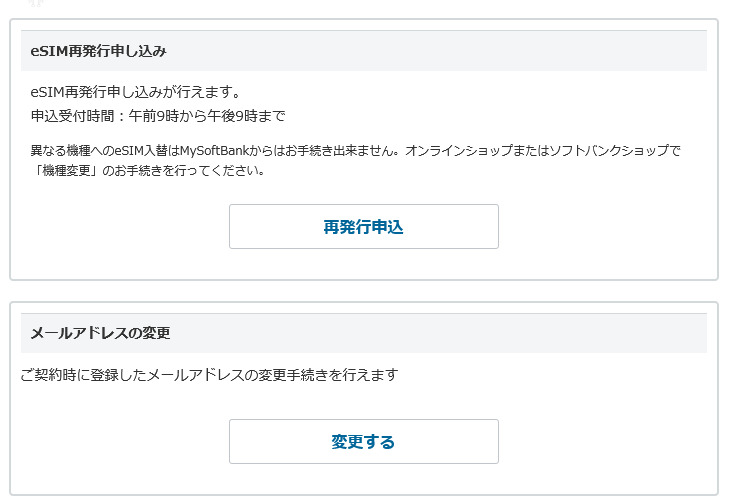Click the 再発行申込 button
This screenshot has height=504, width=731.
click(x=363, y=227)
